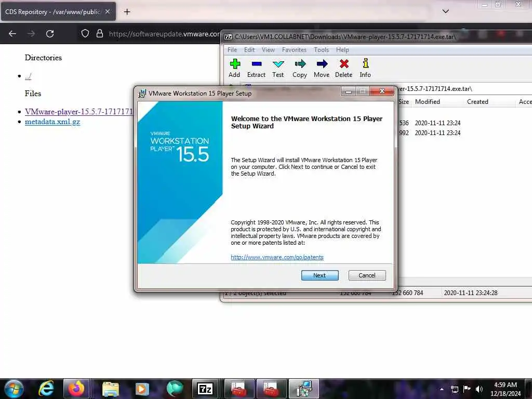Click the Action Center flag icon

467,389
